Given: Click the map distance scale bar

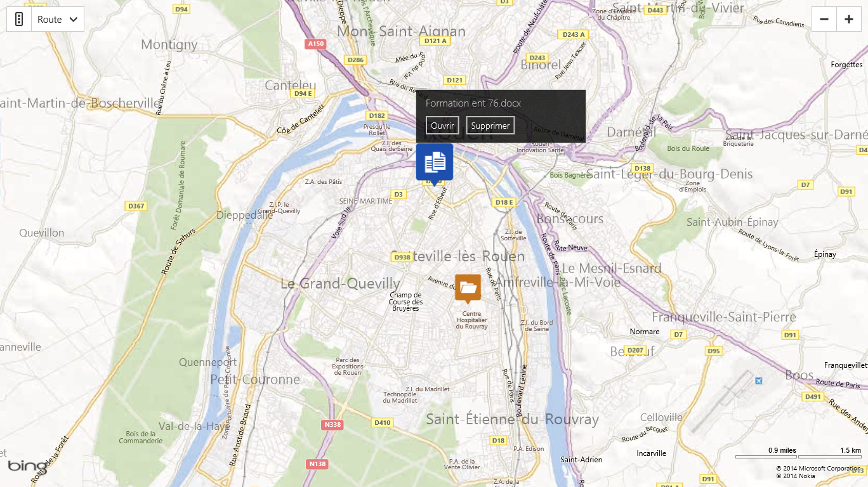Looking at the screenshot, I should [798, 457].
